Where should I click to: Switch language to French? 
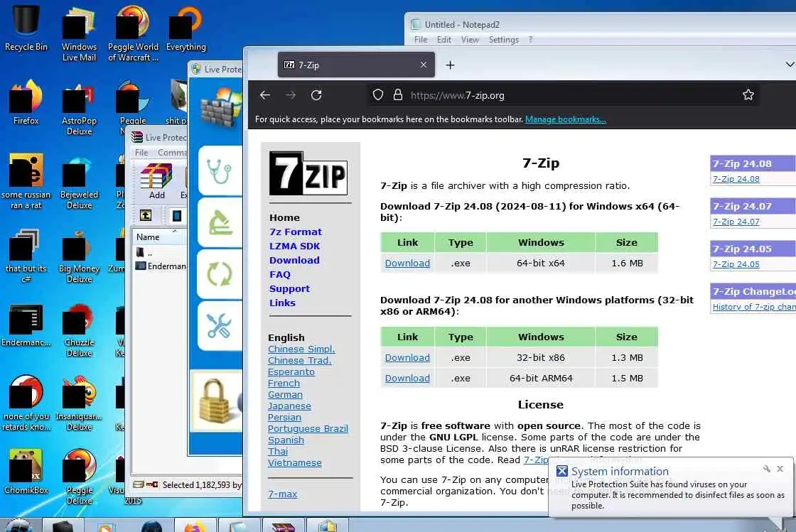284,384
